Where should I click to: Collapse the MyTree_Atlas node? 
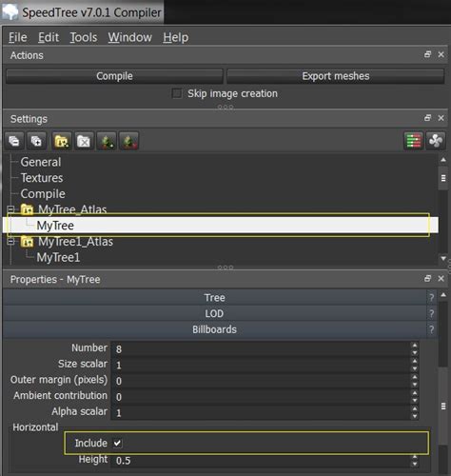(x=10, y=209)
